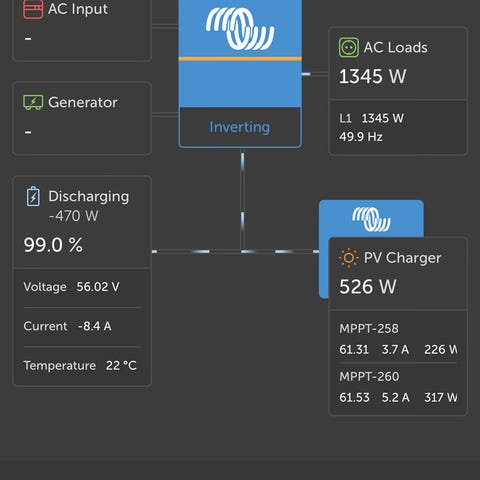Click the Victron logo on the inverter
Screen dimensions: 480x480
240,29
